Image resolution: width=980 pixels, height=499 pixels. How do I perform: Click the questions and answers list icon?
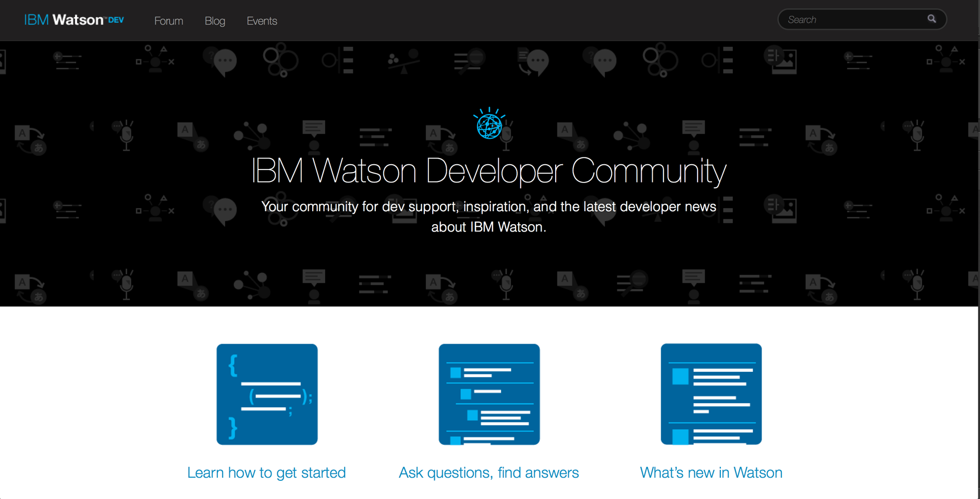pyautogui.click(x=489, y=394)
